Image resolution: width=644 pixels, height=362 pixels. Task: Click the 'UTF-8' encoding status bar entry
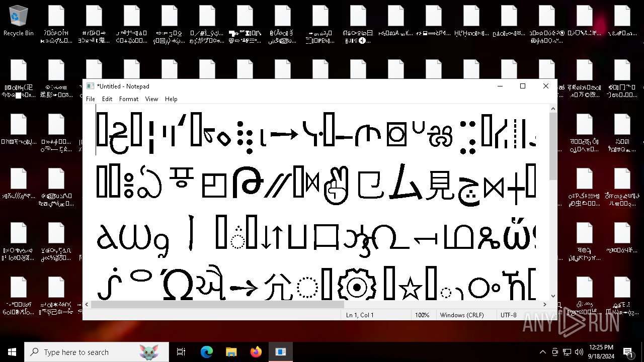508,315
